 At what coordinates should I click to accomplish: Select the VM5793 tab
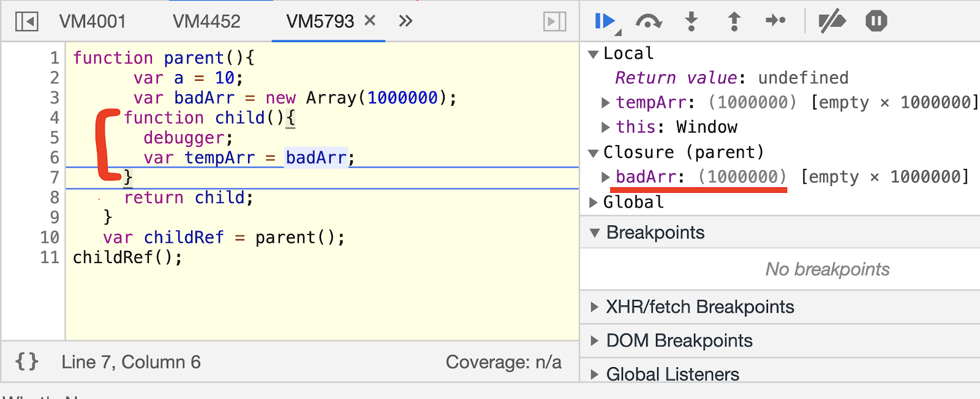tap(320, 21)
